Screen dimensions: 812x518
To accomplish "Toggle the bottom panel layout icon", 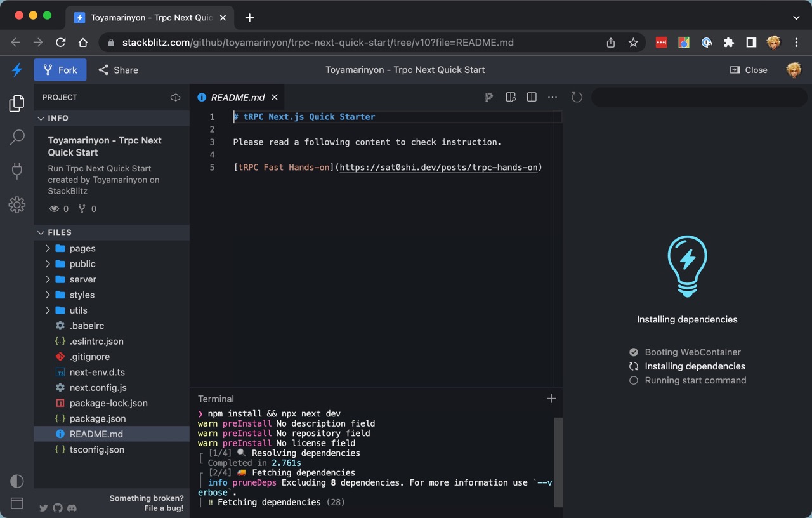I will click(17, 503).
